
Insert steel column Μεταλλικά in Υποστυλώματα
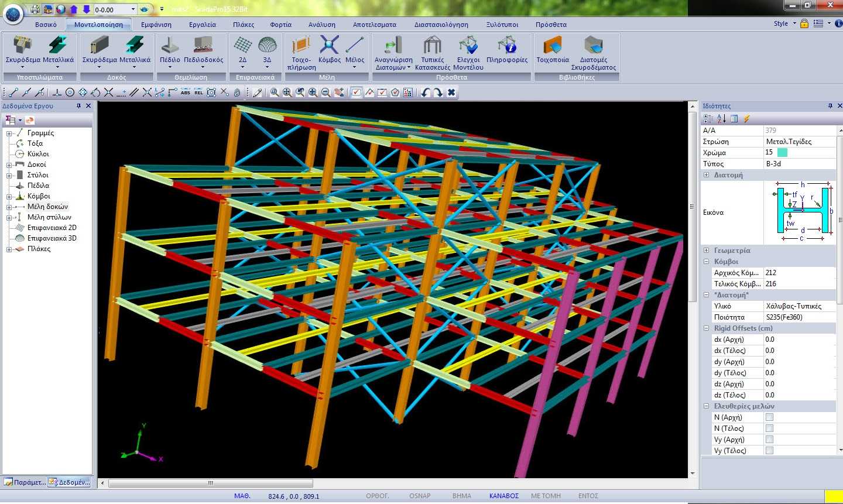59,50
